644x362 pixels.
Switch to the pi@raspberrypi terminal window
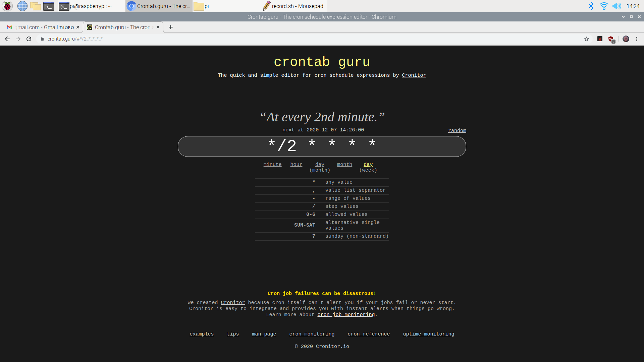91,6
